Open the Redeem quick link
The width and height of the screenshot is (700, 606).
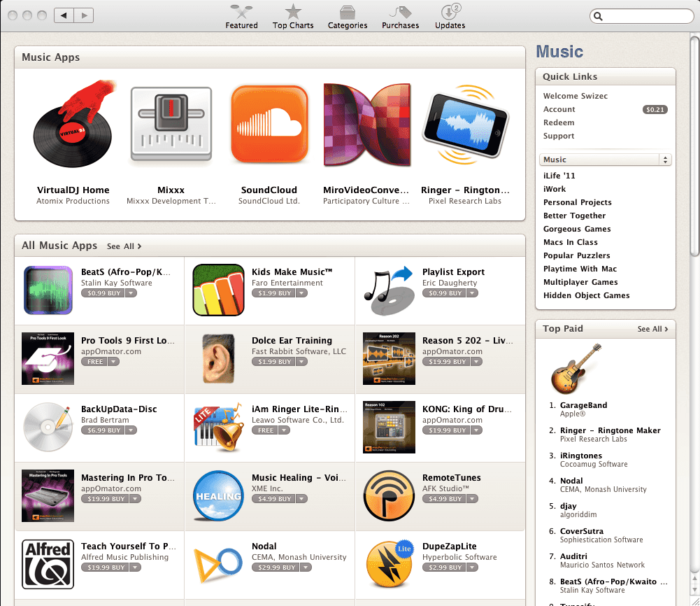click(559, 122)
